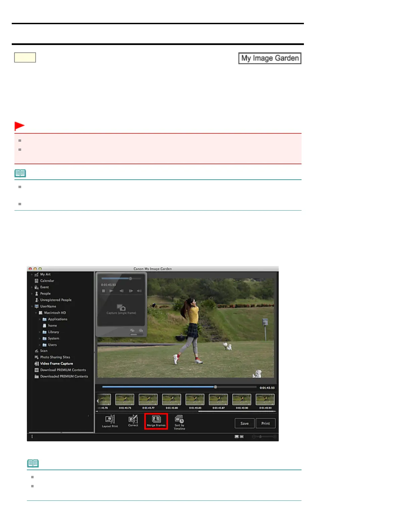This screenshot has height=532, width=411.
Task: Click the volume speaker icon in capture panel
Action: (139, 291)
